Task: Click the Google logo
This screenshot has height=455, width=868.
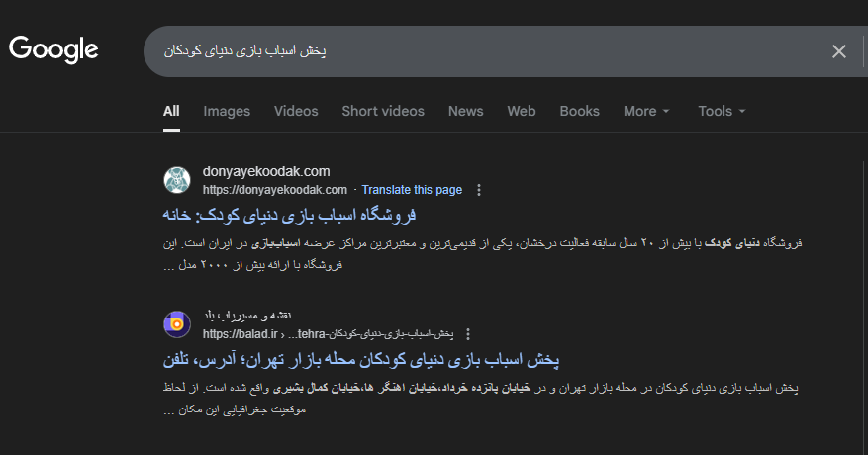Action: coord(53,49)
